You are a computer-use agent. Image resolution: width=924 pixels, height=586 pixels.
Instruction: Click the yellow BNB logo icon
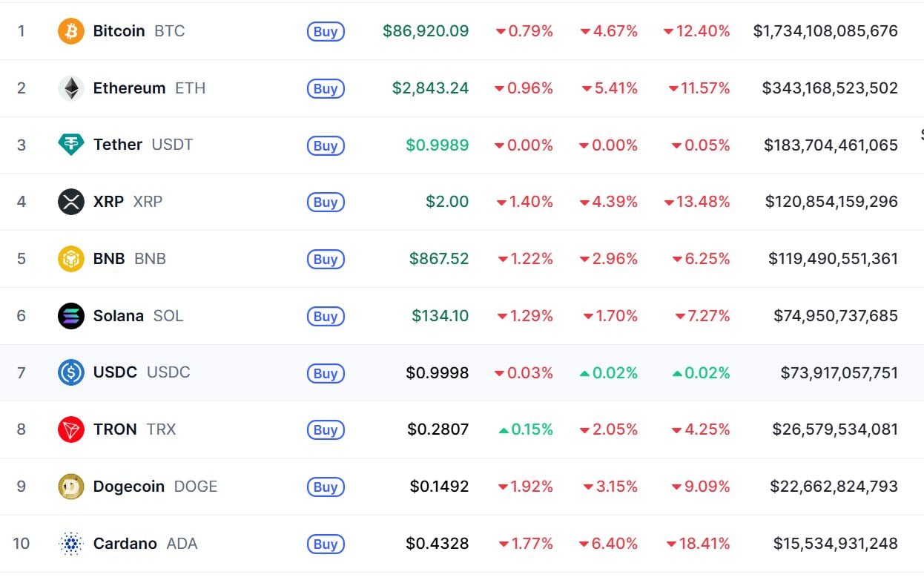[x=71, y=259]
